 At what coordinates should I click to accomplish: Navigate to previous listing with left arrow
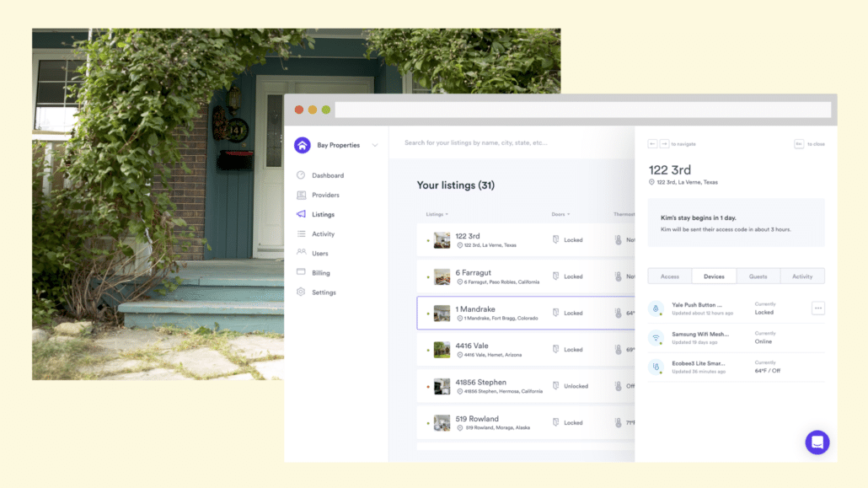coord(652,144)
